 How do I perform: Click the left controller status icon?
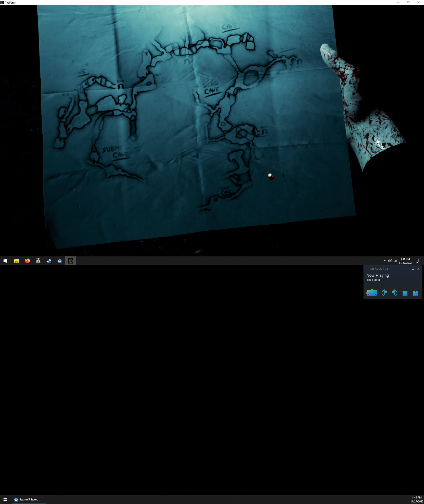pyautogui.click(x=384, y=293)
